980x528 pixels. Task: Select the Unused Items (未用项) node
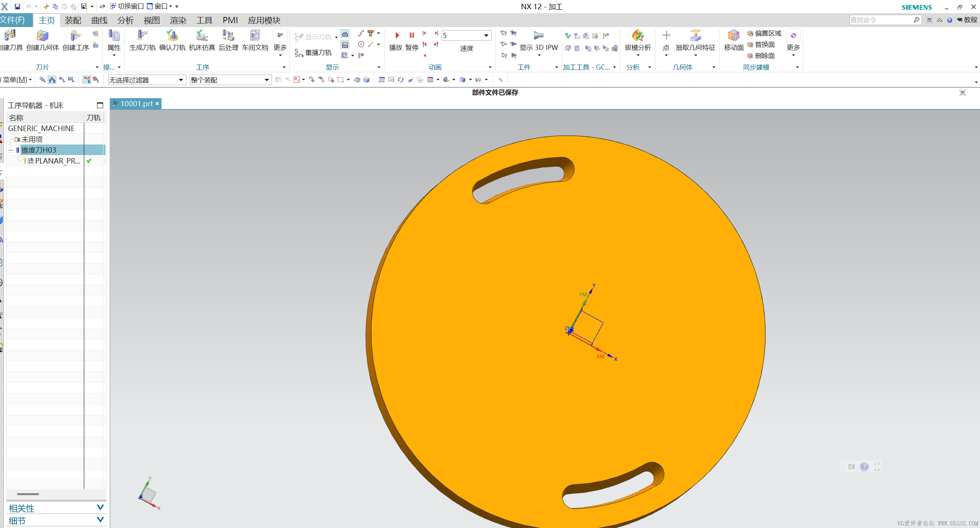(x=32, y=139)
